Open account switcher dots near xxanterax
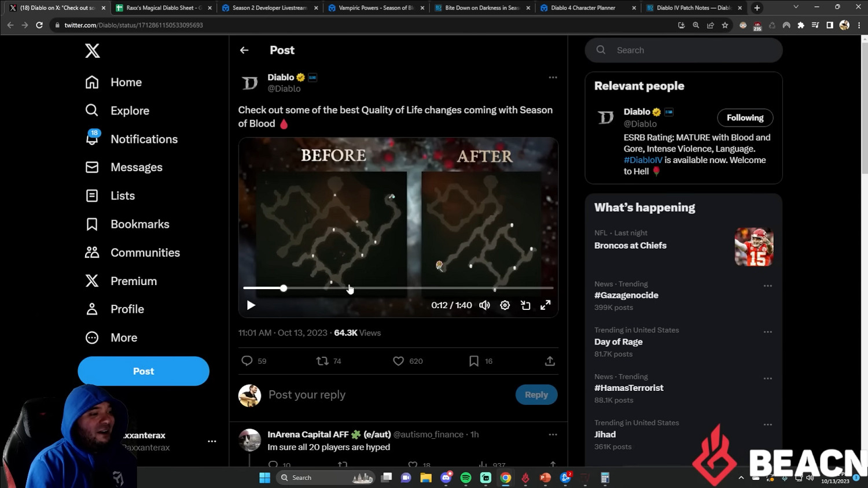 212,441
